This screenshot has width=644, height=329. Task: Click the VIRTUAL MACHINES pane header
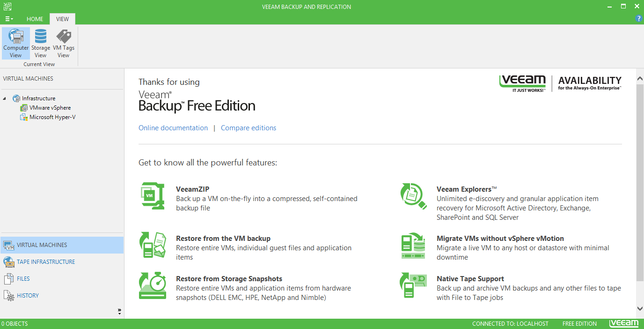click(28, 79)
